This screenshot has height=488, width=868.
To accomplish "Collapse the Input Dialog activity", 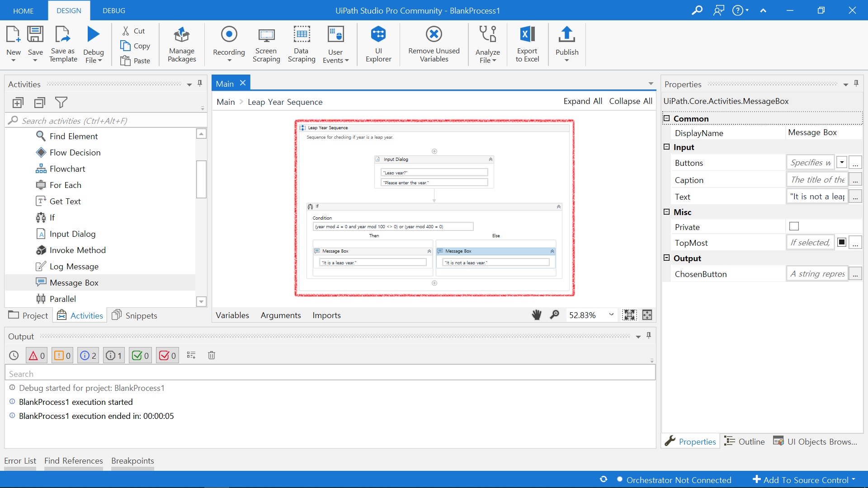I will click(x=491, y=160).
